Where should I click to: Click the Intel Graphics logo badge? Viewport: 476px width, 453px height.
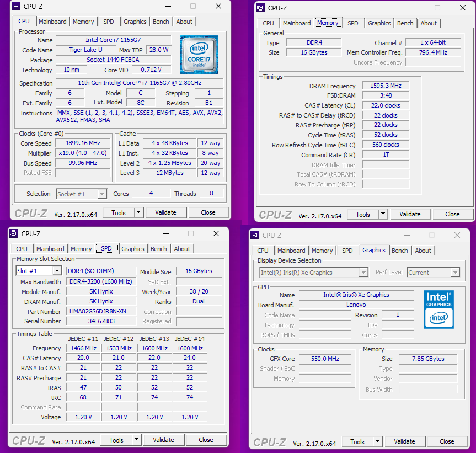[x=439, y=310]
